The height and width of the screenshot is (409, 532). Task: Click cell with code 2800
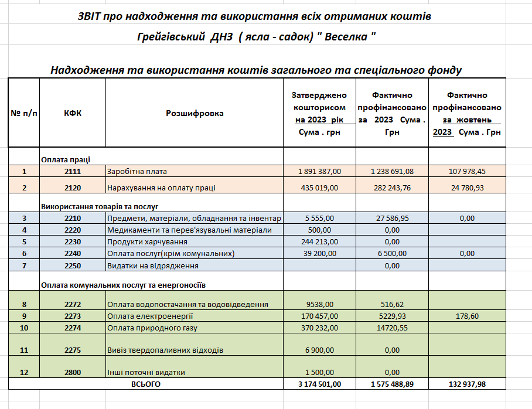click(x=73, y=367)
